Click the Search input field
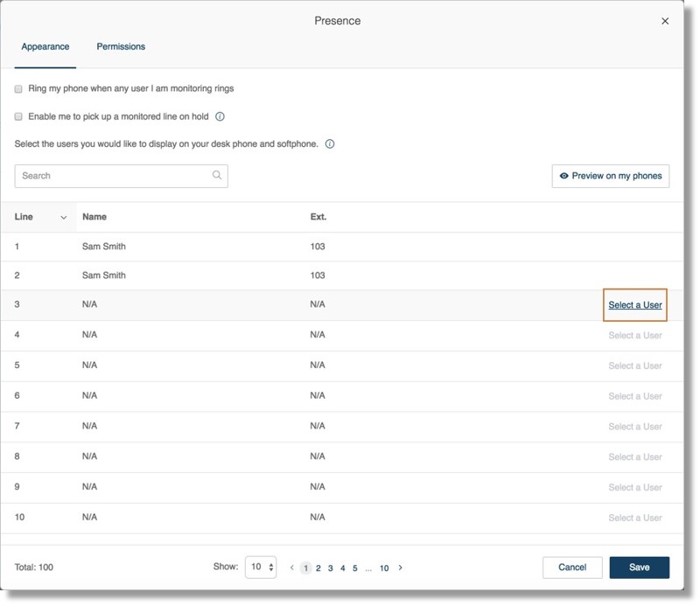Viewport: 700px width, 606px height. (121, 177)
